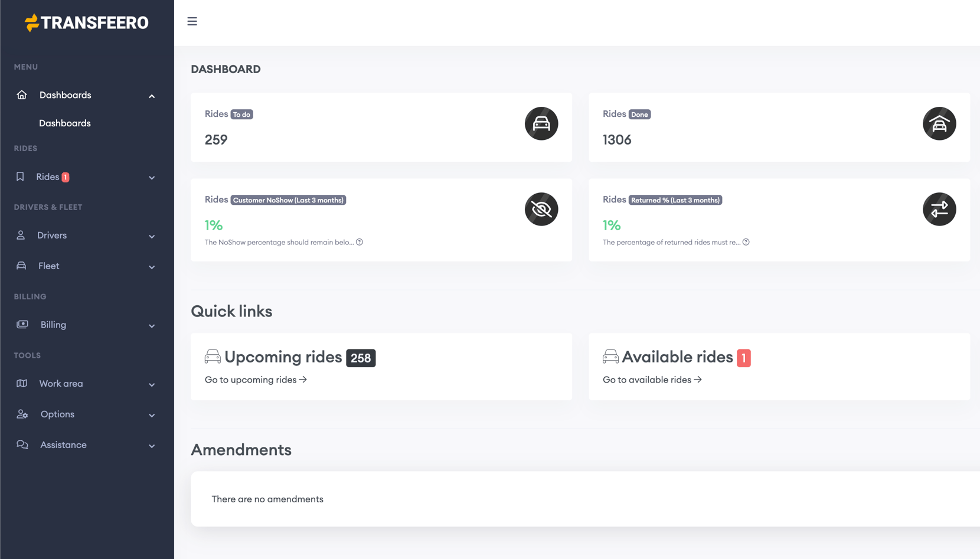This screenshot has width=980, height=559.
Task: Click the car icon on Rides To do card
Action: point(541,123)
